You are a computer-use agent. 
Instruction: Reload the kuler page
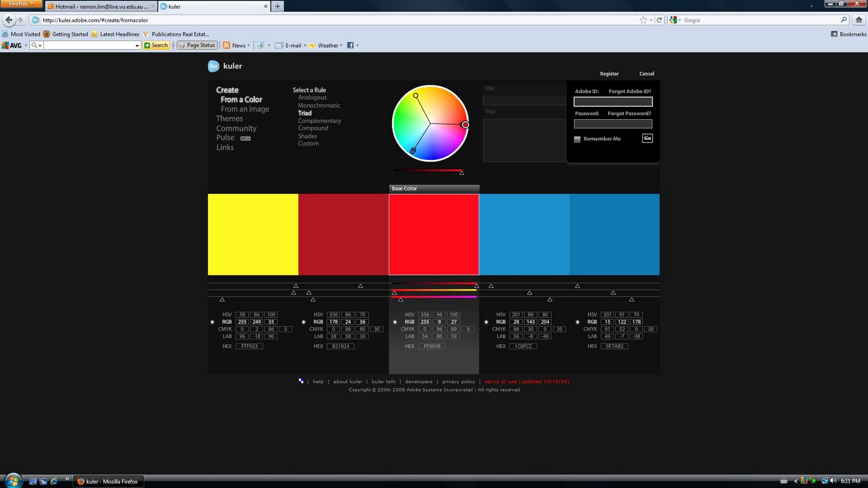pyautogui.click(x=660, y=20)
